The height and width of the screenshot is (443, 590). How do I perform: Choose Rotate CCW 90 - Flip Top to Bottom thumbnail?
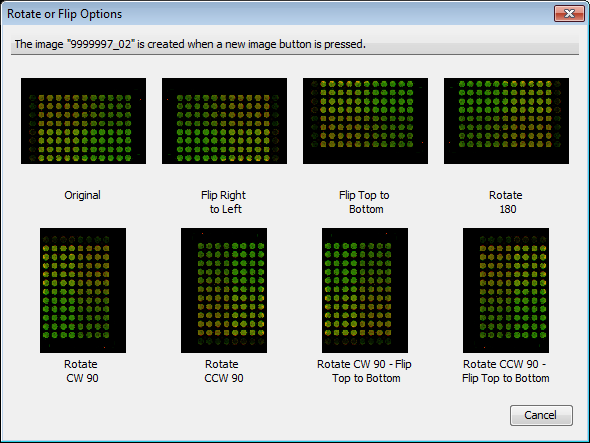[x=506, y=290]
